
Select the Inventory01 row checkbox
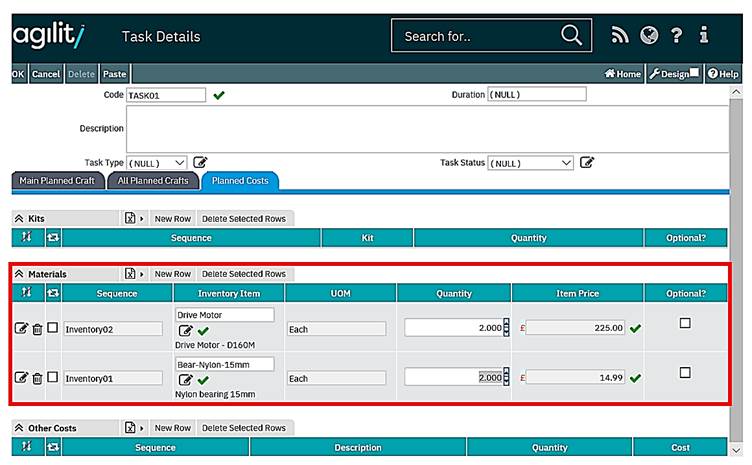(x=52, y=378)
